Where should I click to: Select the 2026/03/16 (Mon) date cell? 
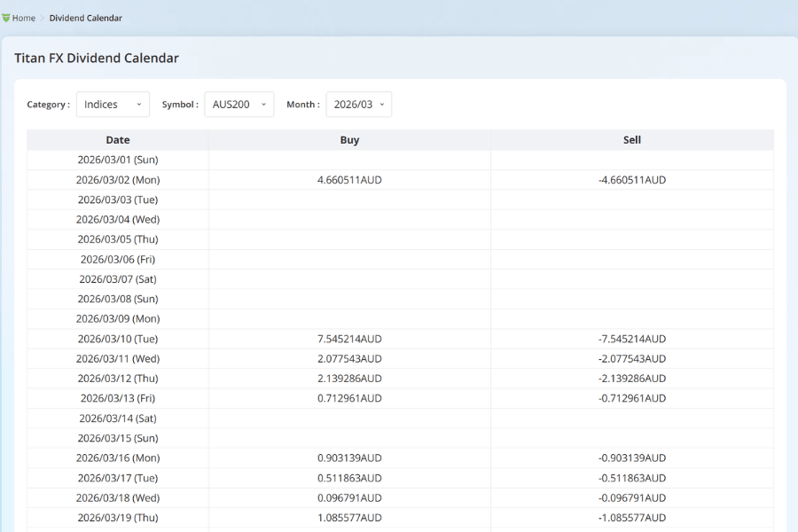coord(118,458)
